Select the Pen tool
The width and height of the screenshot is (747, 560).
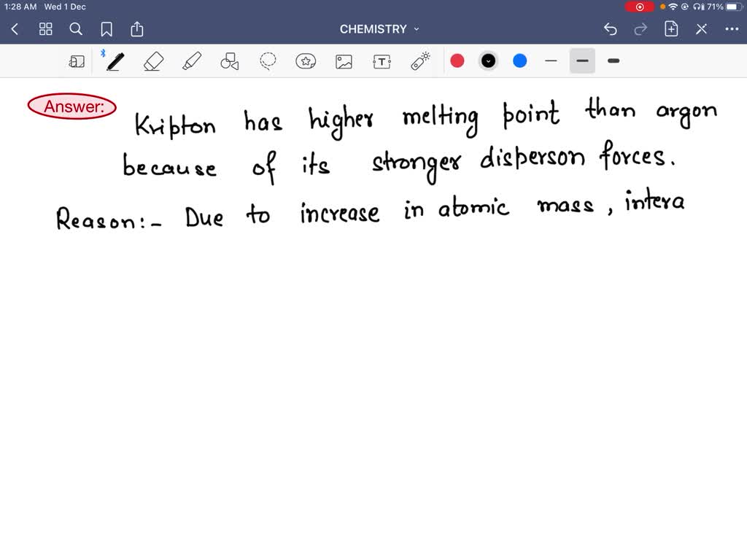click(x=115, y=61)
